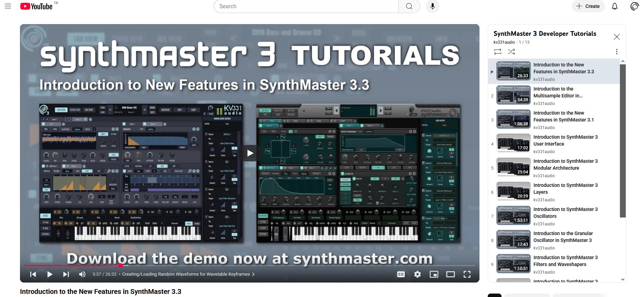Open Granular Oscillator in SynthMaster 3 video

pyautogui.click(x=563, y=237)
